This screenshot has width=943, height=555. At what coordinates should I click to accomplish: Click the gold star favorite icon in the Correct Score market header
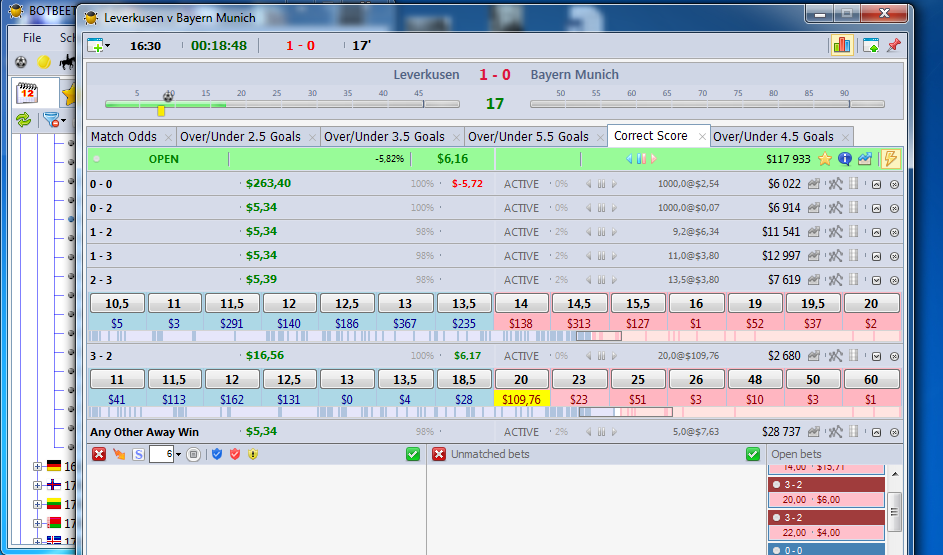pos(825,159)
